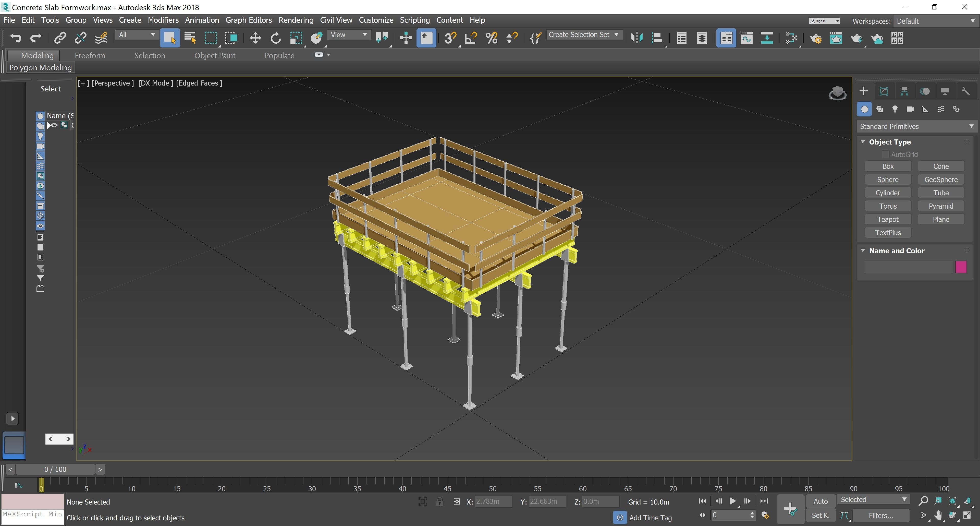Switch to the Freeform ribbon tab

click(x=90, y=56)
